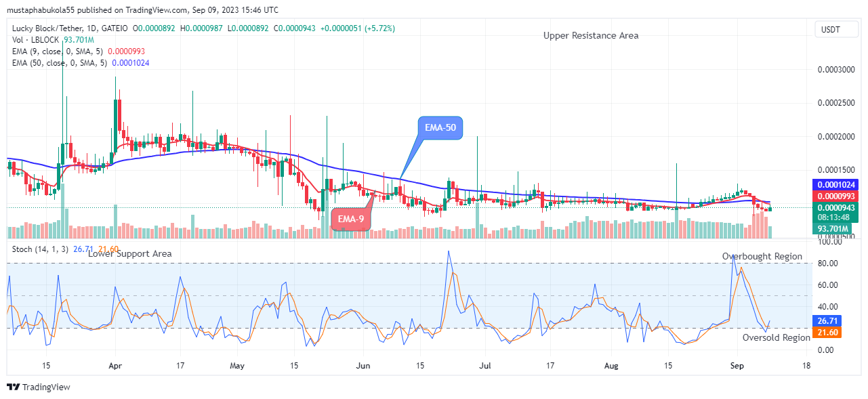This screenshot has width=868, height=399.
Task: Click the 40.00 stochastic axis label
Action: (828, 307)
